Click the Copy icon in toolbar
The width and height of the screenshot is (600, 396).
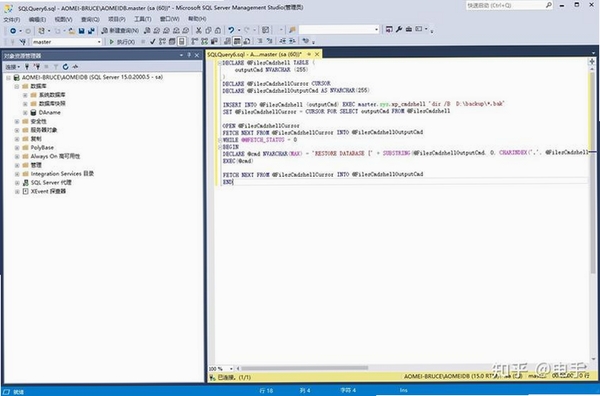(208, 30)
